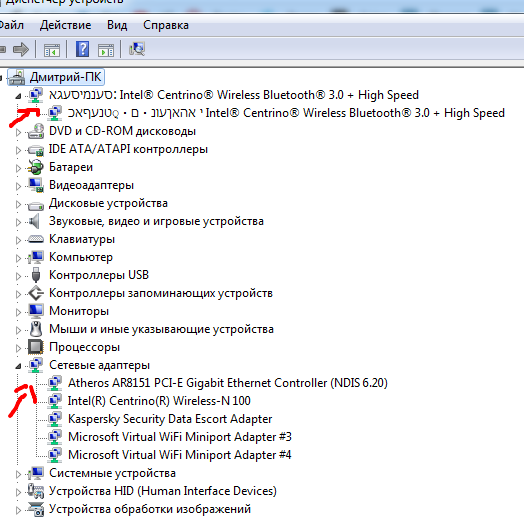This screenshot has width=524, height=528.
Task: Click the Клавиатуры keyboard icon
Action: tap(36, 239)
